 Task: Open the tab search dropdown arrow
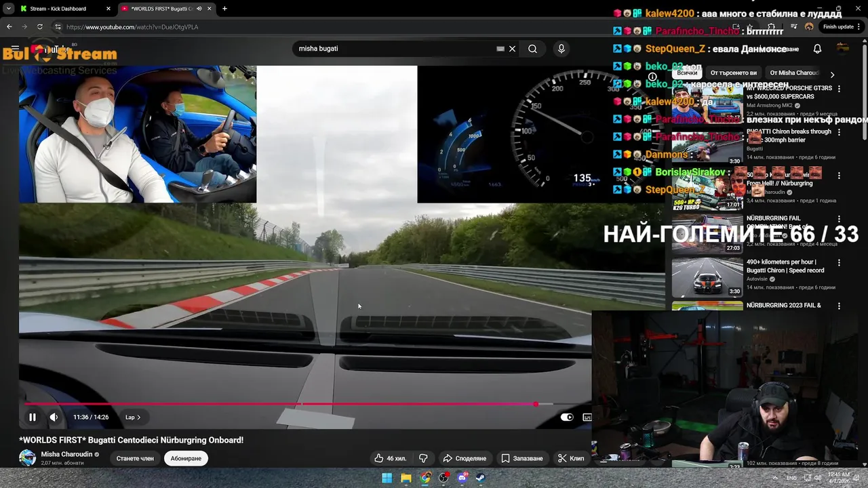[x=8, y=9]
